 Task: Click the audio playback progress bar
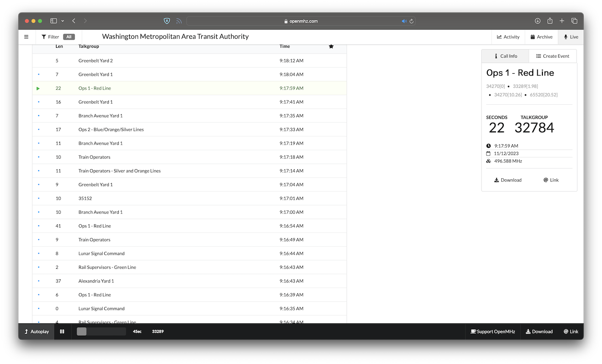pyautogui.click(x=101, y=332)
